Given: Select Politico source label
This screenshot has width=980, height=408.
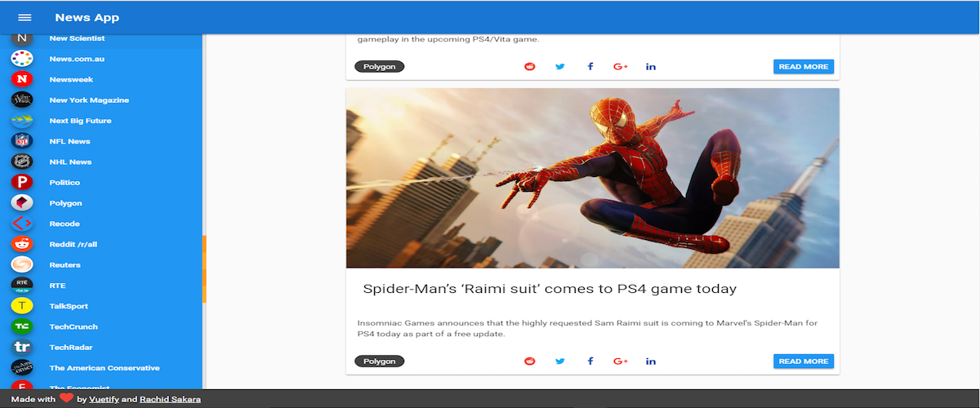Looking at the screenshot, I should click(x=65, y=182).
